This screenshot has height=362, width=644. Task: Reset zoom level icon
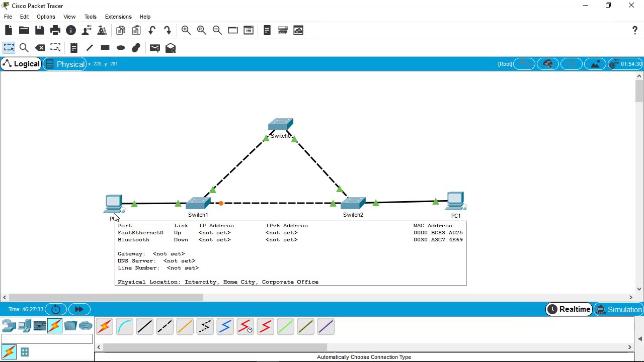click(202, 31)
